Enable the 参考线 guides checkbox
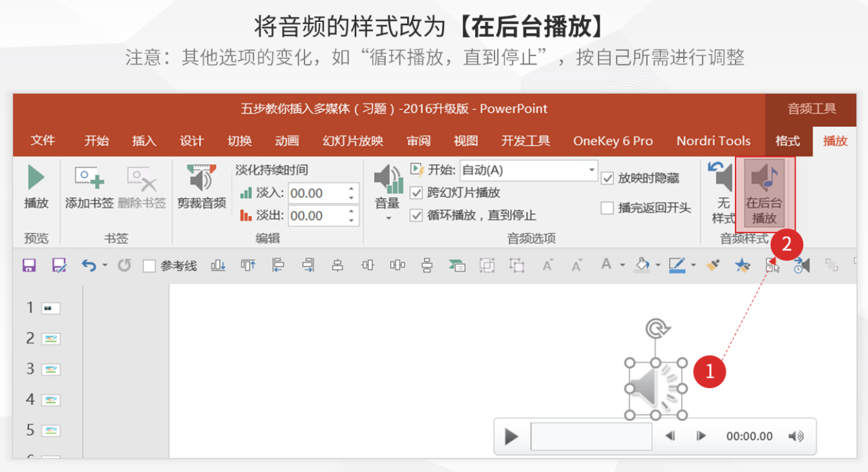The height and width of the screenshot is (472, 868). 149,265
